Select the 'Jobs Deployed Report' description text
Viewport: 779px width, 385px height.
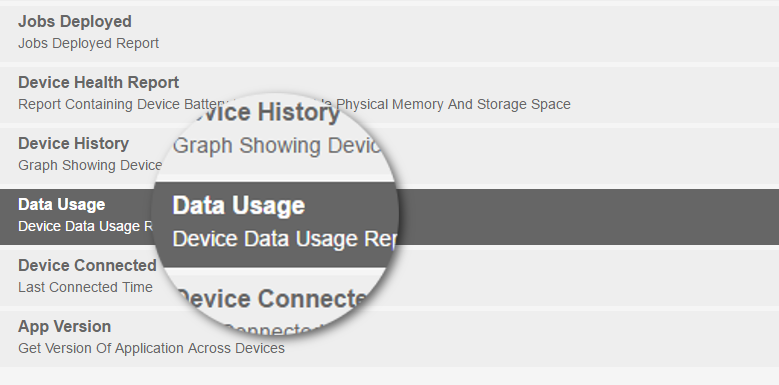point(88,43)
